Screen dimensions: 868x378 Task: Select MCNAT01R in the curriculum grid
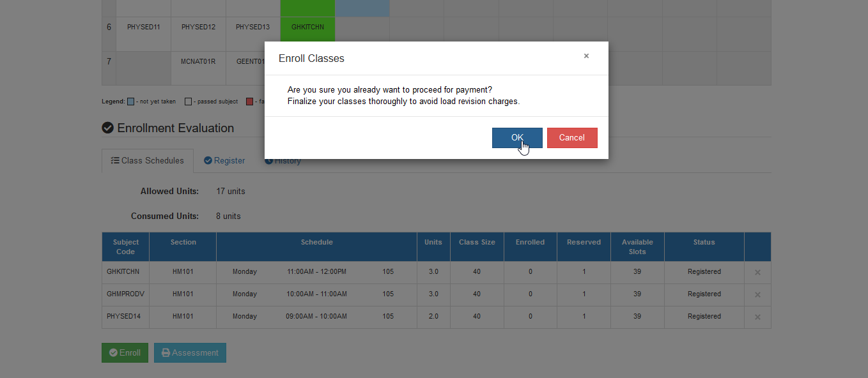[x=198, y=61]
